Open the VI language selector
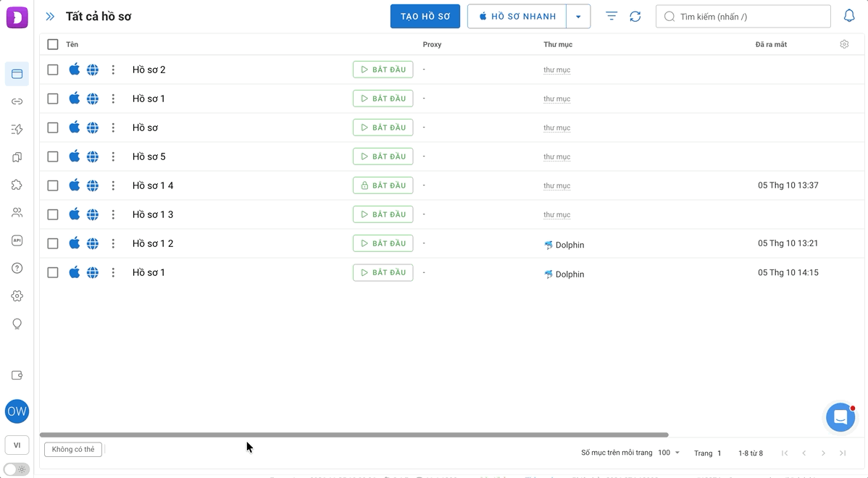868x478 pixels. (x=17, y=445)
